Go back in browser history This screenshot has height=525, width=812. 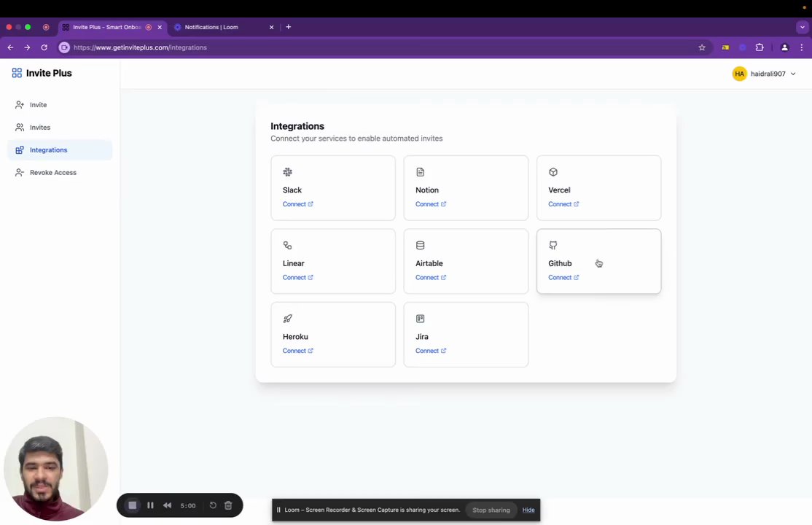tap(10, 47)
